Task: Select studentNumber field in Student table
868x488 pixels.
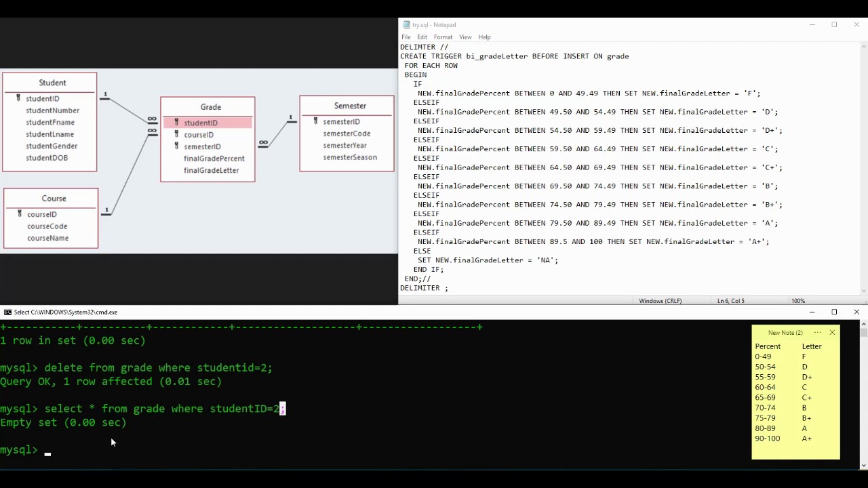Action: (x=53, y=110)
